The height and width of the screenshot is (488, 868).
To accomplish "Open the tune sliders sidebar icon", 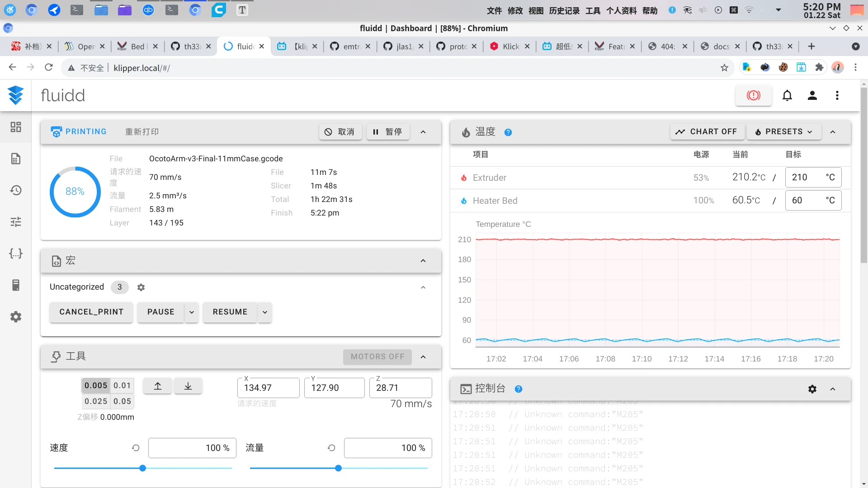I will [16, 222].
